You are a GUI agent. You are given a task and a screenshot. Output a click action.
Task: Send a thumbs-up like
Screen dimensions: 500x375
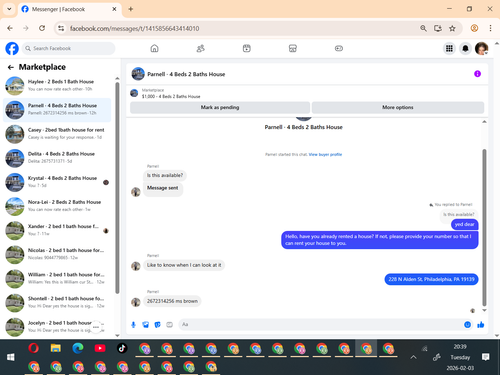[481, 324]
